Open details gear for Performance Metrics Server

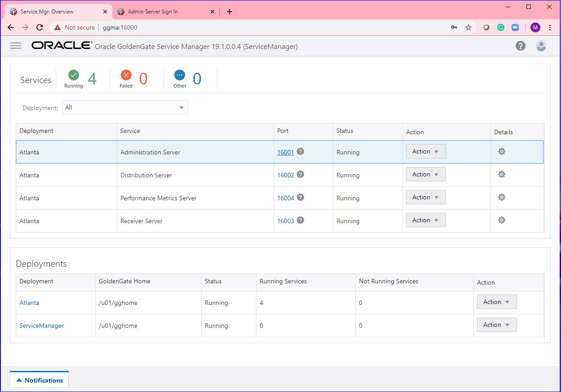(502, 197)
